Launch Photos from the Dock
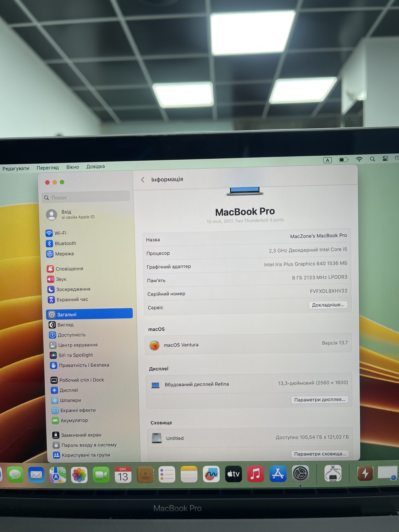399x532 pixels. click(x=79, y=475)
